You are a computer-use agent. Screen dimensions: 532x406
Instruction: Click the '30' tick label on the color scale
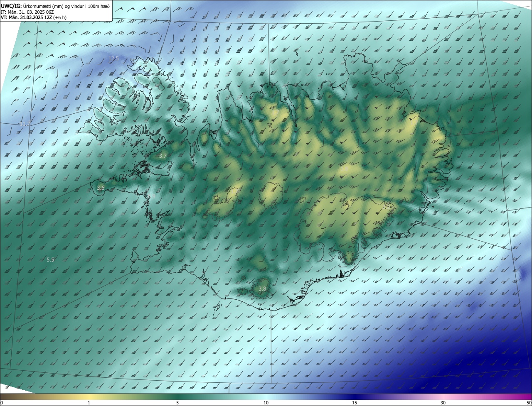[x=443, y=403]
